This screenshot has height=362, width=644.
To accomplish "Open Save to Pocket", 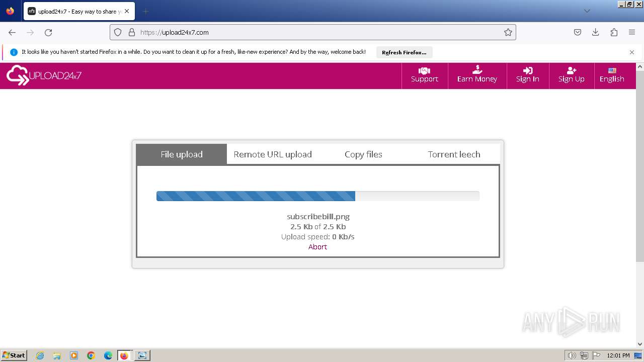I will pos(578,32).
